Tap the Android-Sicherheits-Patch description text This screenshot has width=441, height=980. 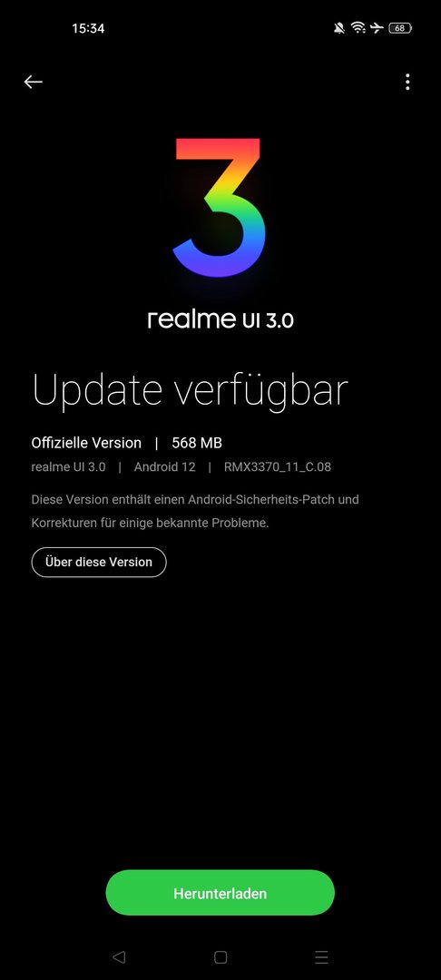pos(195,511)
